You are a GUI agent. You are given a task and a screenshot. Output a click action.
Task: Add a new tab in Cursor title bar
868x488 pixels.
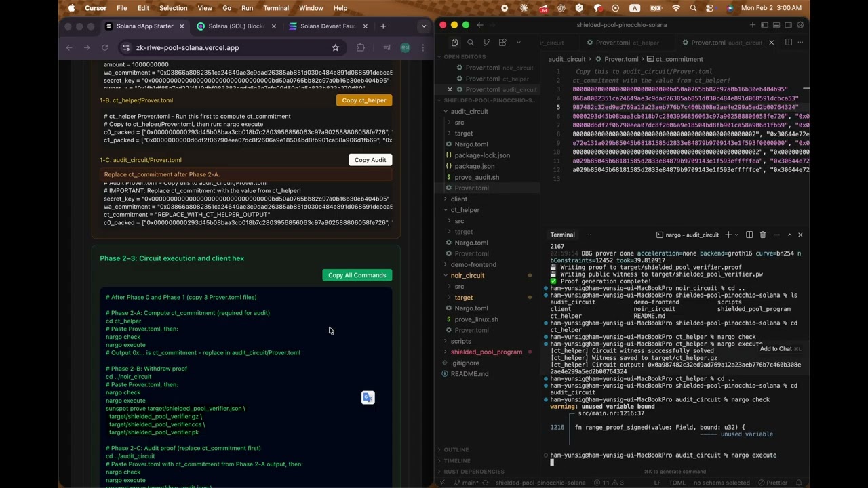coord(752,25)
